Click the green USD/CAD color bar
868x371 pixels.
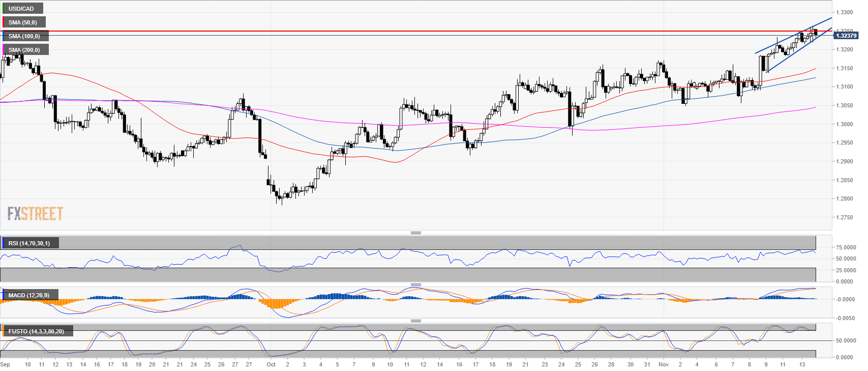pyautogui.click(x=4, y=9)
